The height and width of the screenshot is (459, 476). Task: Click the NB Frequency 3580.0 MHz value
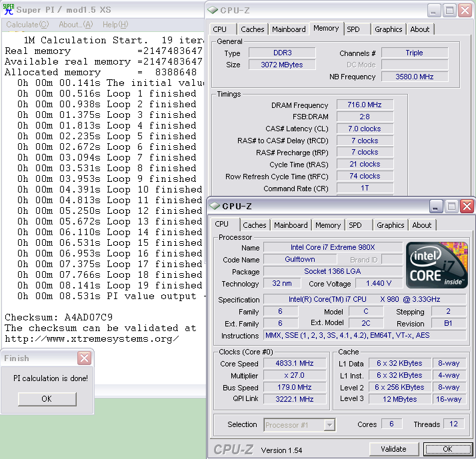coord(415,77)
